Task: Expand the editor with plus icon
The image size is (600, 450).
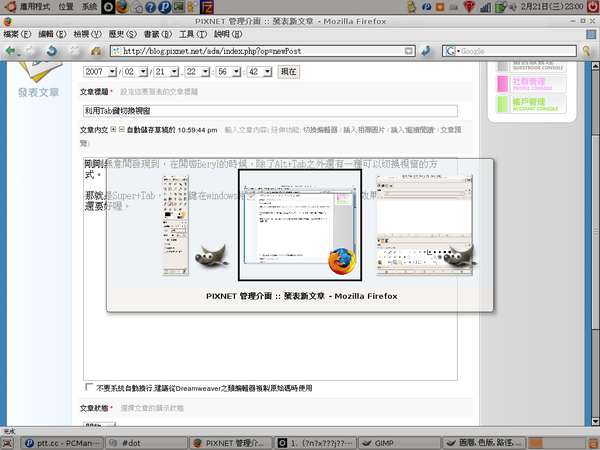Action: coord(113,129)
